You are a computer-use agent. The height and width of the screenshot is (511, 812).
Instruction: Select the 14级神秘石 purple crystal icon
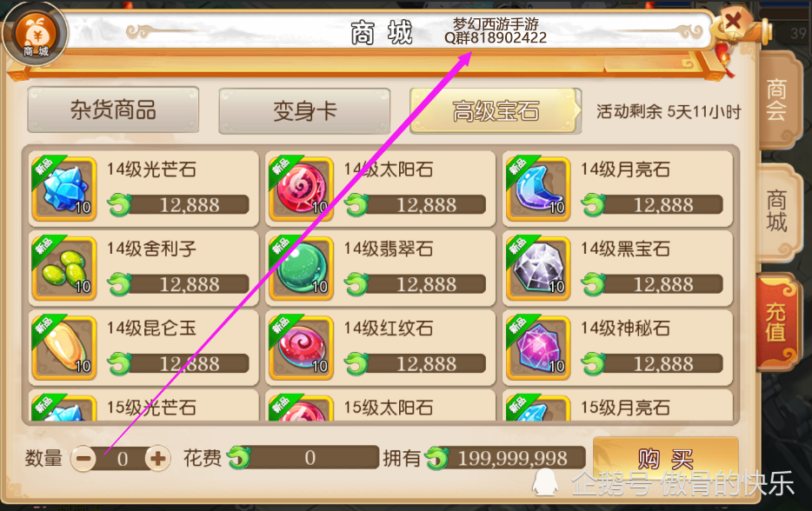pyautogui.click(x=538, y=348)
